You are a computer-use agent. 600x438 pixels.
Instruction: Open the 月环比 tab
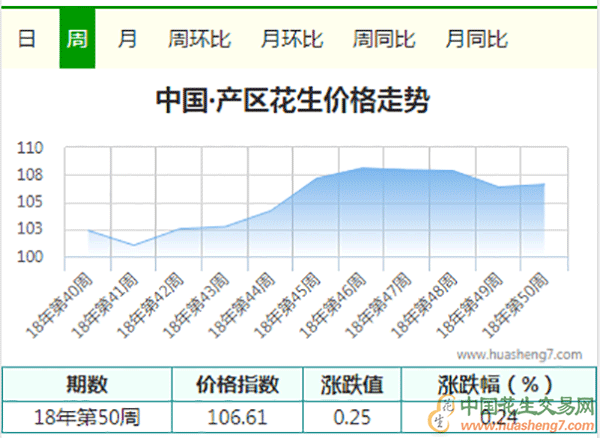click(x=292, y=40)
